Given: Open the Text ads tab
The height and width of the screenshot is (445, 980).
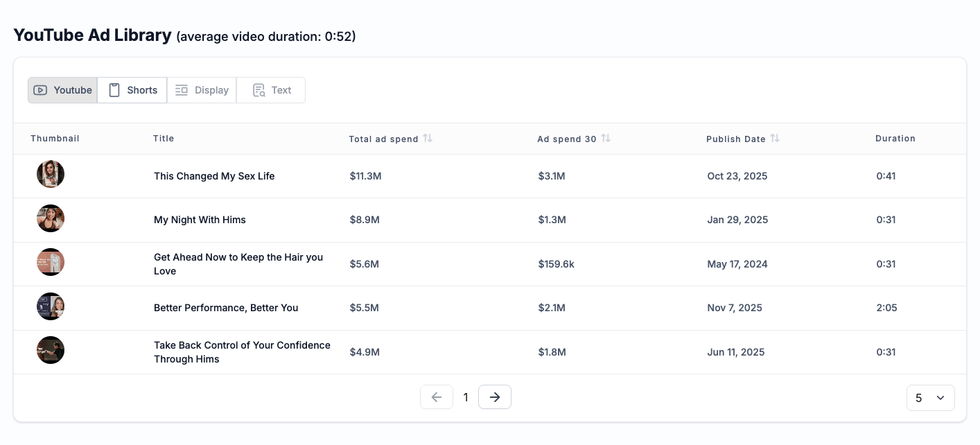Looking at the screenshot, I should tap(271, 90).
